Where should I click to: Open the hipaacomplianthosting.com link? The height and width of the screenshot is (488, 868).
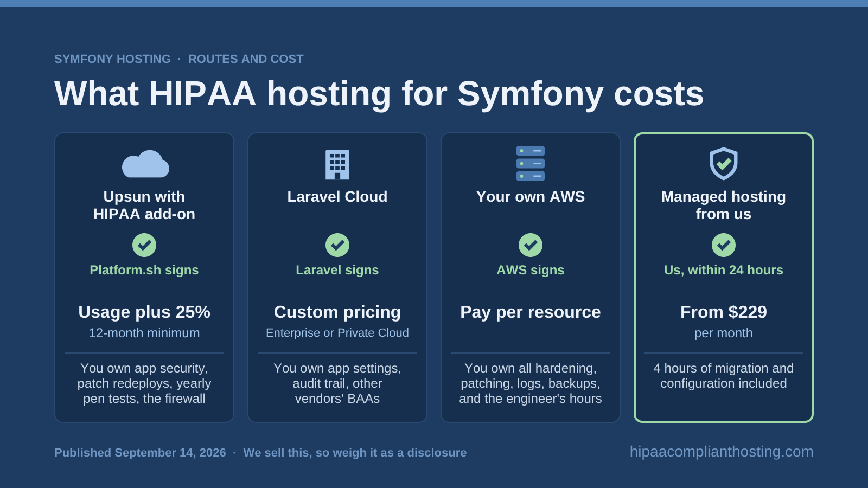coord(722,452)
